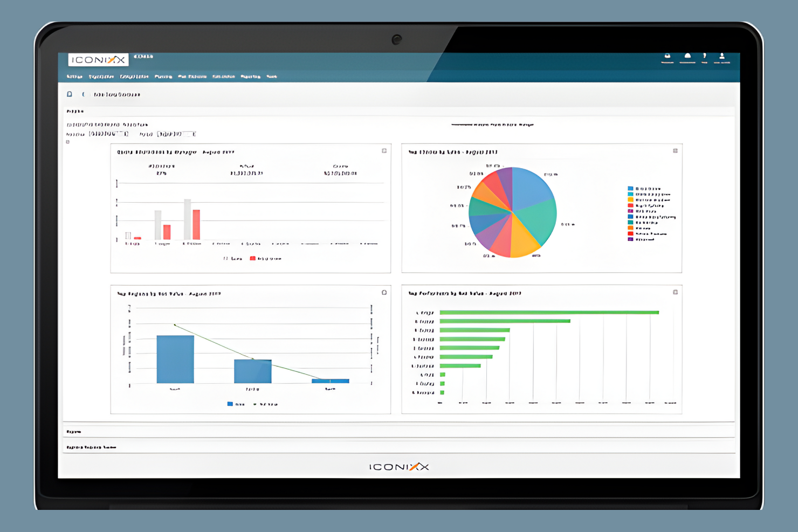Open settings on the performance bar chart
Image resolution: width=798 pixels, height=532 pixels.
click(x=675, y=292)
